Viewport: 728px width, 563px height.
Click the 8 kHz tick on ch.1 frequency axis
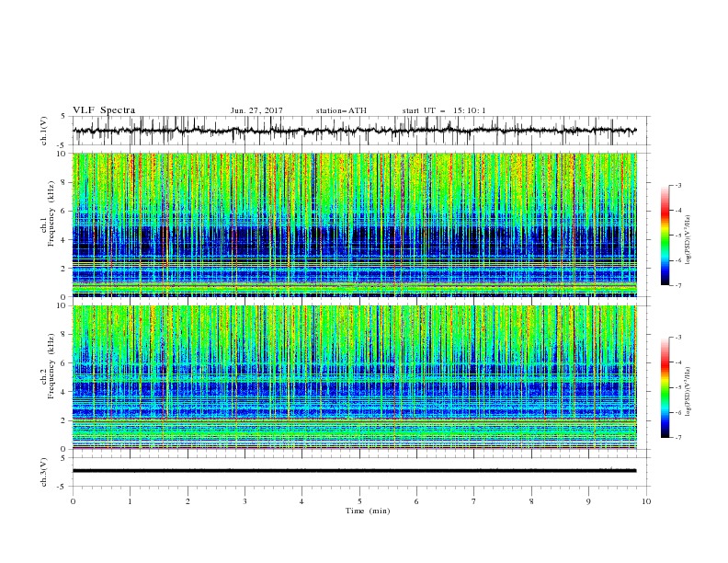point(65,182)
